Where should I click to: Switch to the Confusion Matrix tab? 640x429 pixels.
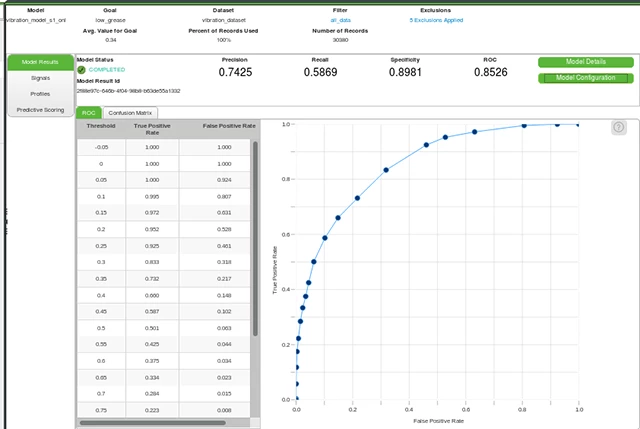coord(130,113)
